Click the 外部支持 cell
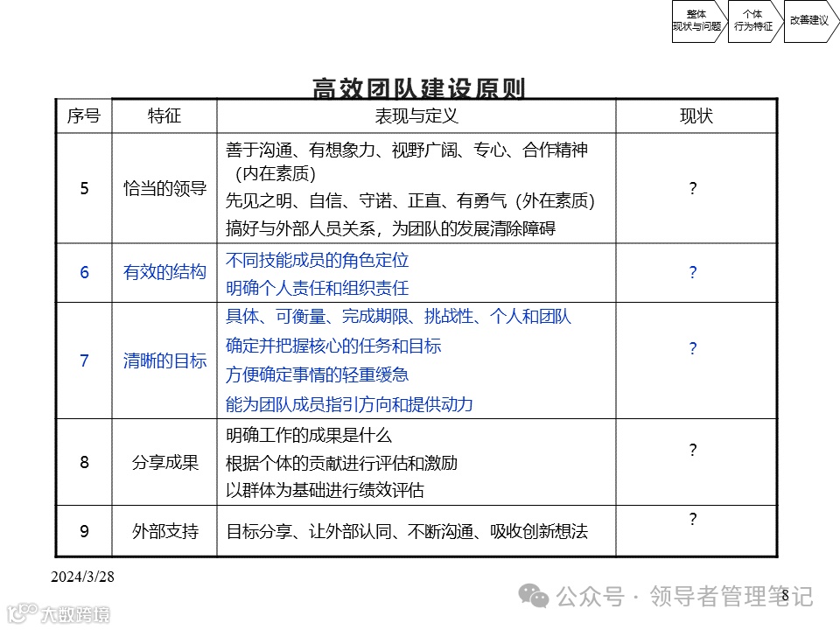The width and height of the screenshot is (840, 630). pyautogui.click(x=164, y=531)
